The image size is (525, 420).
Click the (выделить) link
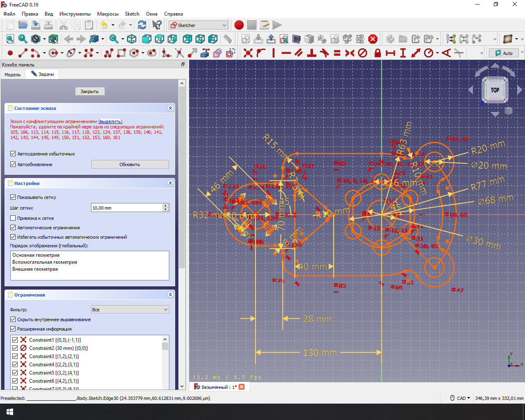coord(110,121)
